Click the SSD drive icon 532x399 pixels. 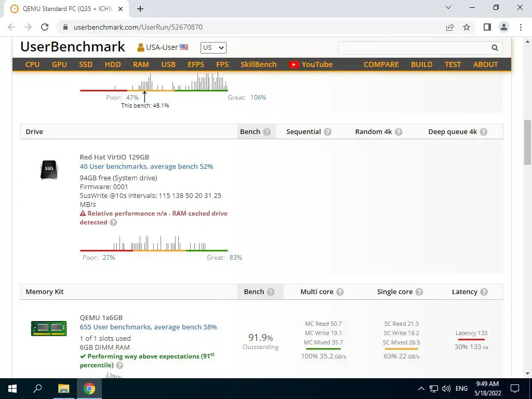pos(49,170)
